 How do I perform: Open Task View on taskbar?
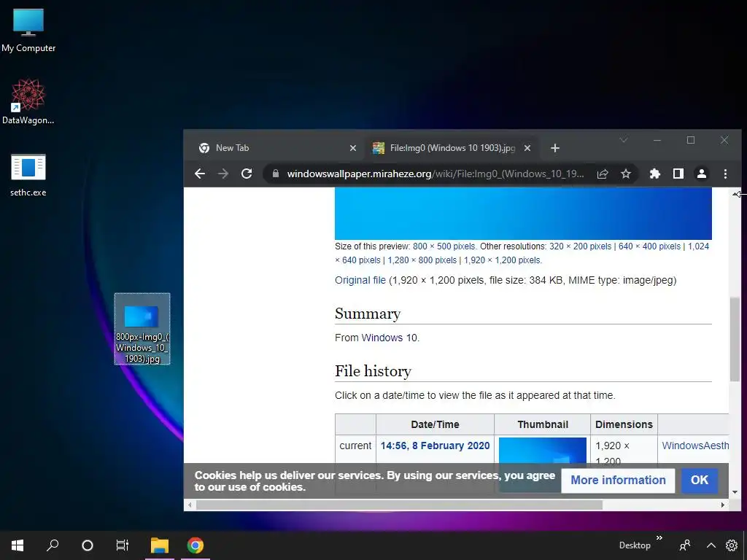(123, 545)
